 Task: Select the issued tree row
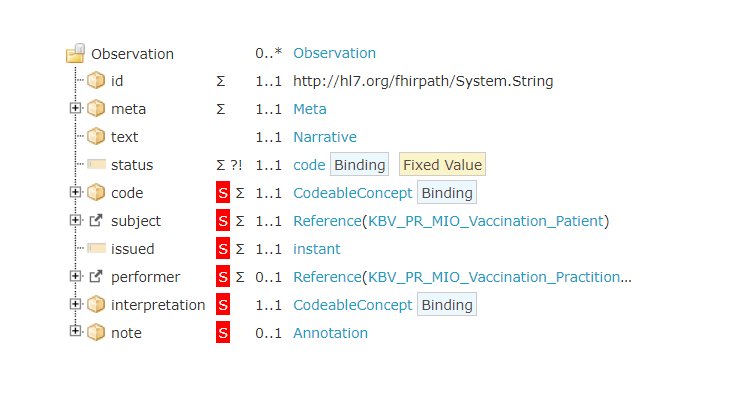[x=132, y=249]
